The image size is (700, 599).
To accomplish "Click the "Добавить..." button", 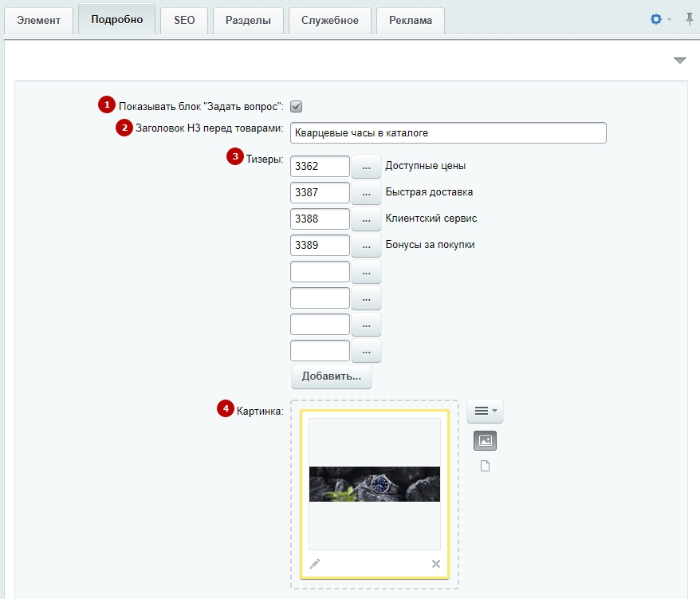I will (x=331, y=376).
